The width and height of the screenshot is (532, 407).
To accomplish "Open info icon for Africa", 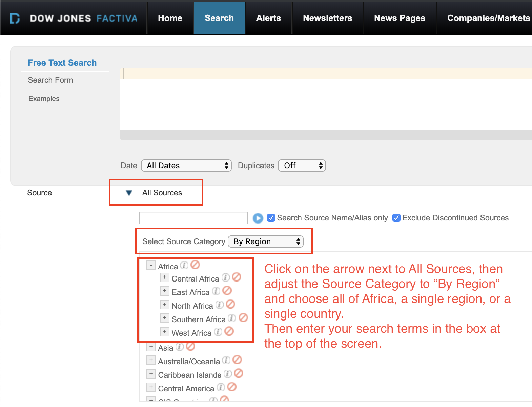I will [184, 265].
